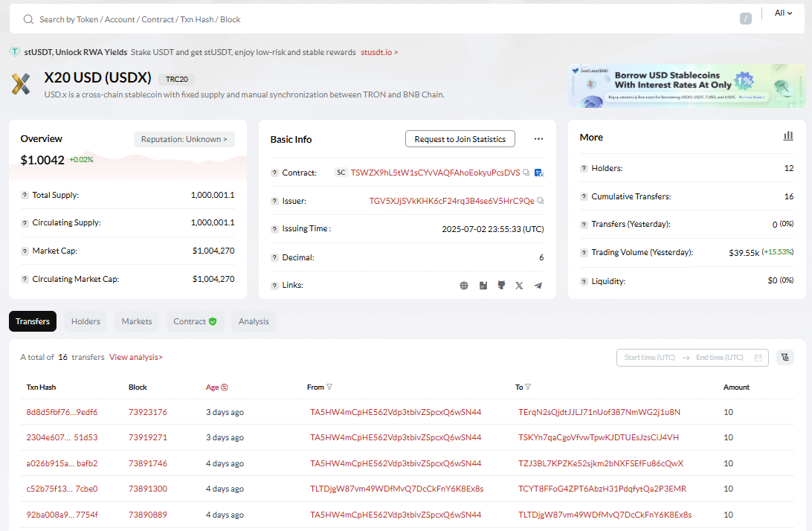Click the help icon beside Issuing Time
The height and width of the screenshot is (531, 812).
tap(274, 229)
